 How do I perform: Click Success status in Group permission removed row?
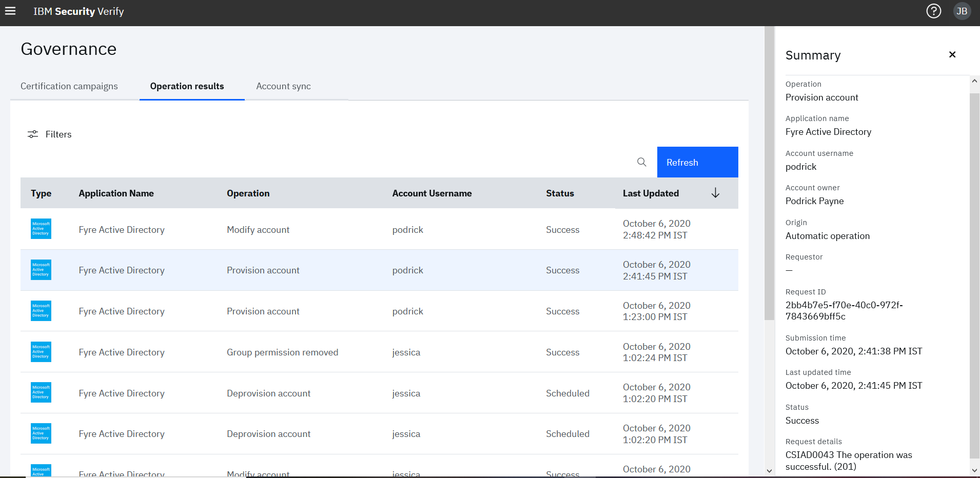(562, 352)
